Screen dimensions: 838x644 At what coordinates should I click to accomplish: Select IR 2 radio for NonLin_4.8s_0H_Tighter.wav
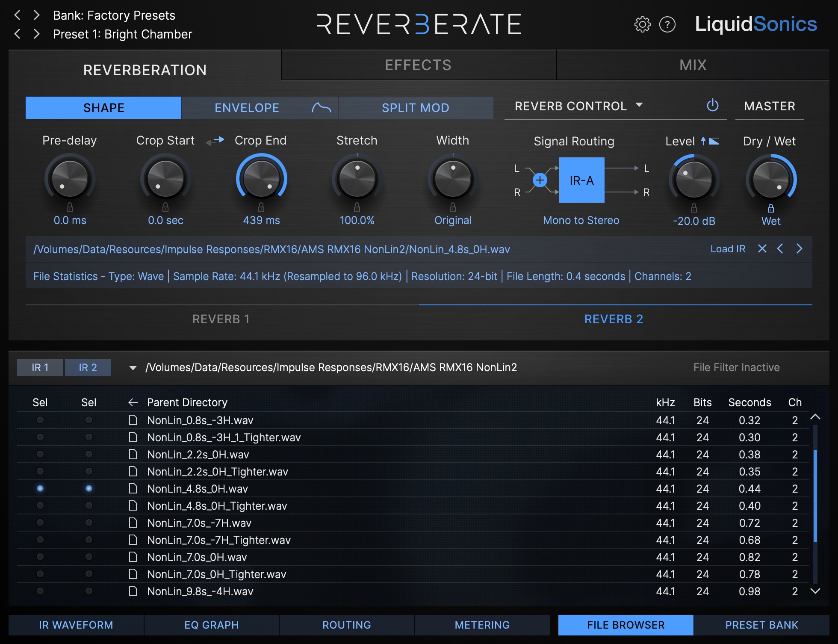coord(89,505)
